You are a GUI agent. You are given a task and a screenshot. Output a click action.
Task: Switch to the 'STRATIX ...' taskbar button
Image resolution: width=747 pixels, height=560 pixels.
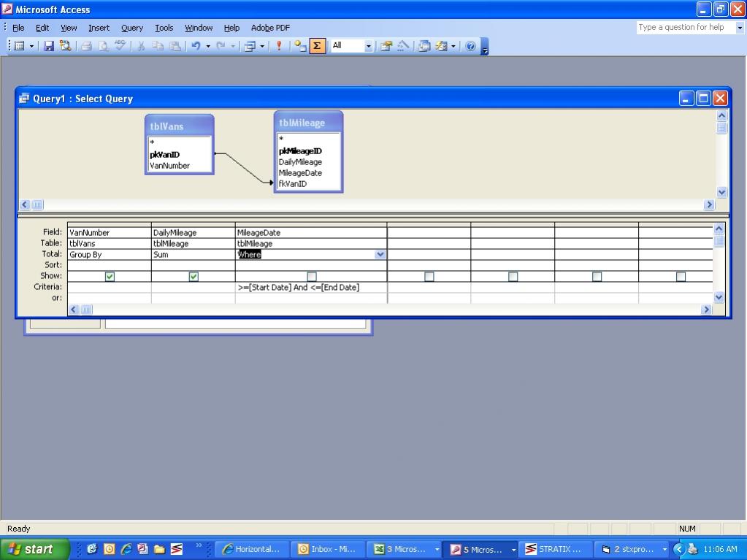(x=556, y=549)
